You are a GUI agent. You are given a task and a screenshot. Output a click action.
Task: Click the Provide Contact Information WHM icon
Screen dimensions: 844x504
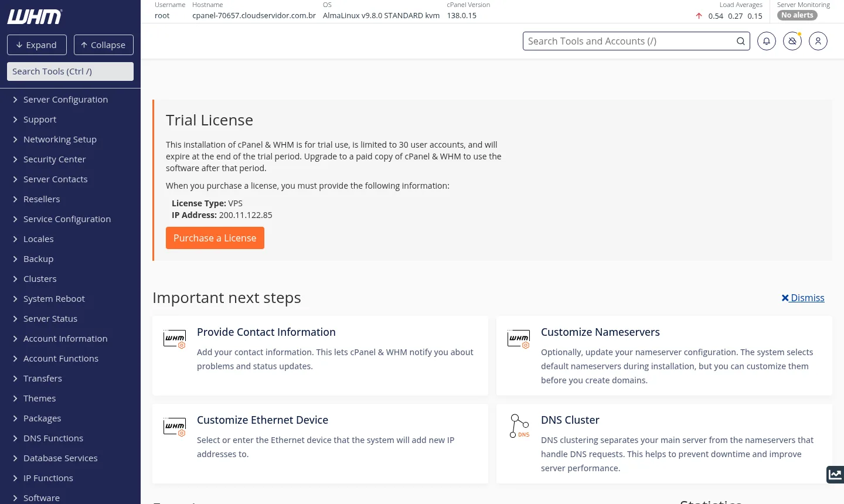coord(175,339)
